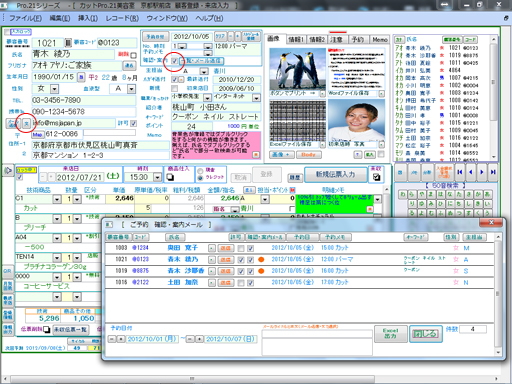Click the list icon next to customer number
512x384 pixels.
68,43
